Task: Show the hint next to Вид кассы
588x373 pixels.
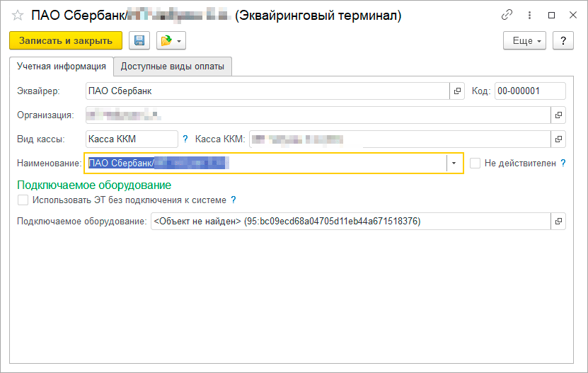Action: tap(185, 139)
